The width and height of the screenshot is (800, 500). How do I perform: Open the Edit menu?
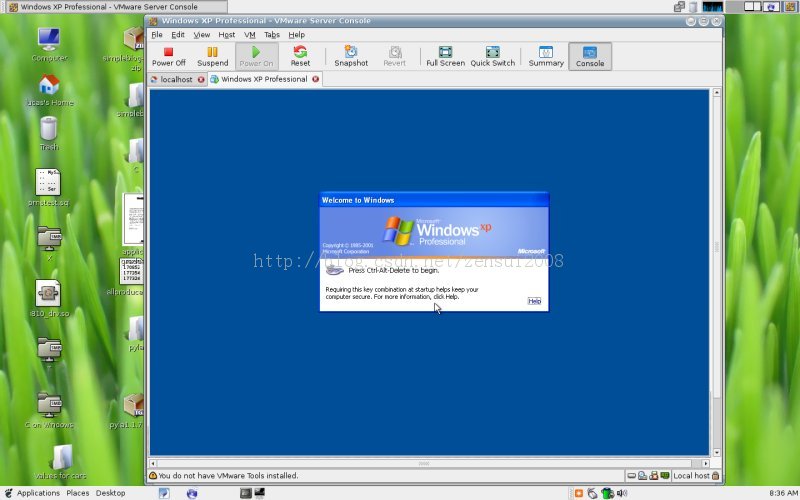(178, 35)
